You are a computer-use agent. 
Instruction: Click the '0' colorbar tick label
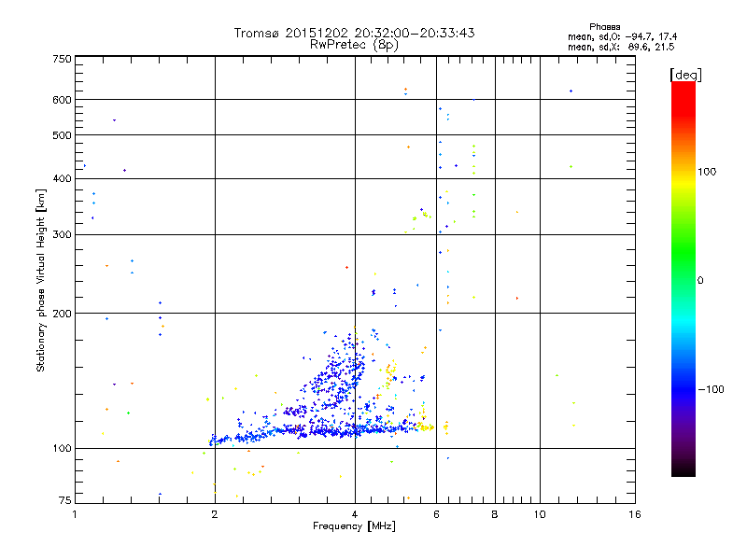[x=700, y=281]
